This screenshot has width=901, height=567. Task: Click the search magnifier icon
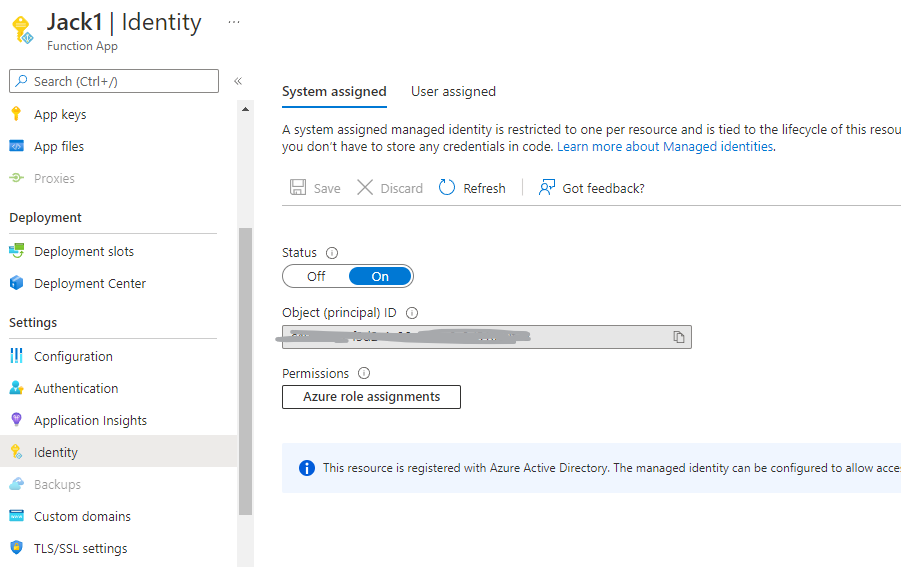pos(21,81)
